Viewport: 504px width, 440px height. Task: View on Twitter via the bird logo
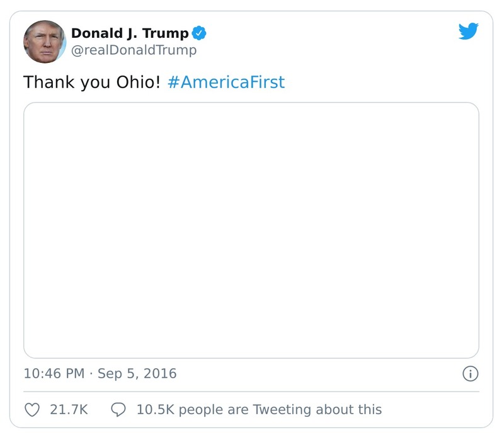tap(469, 32)
